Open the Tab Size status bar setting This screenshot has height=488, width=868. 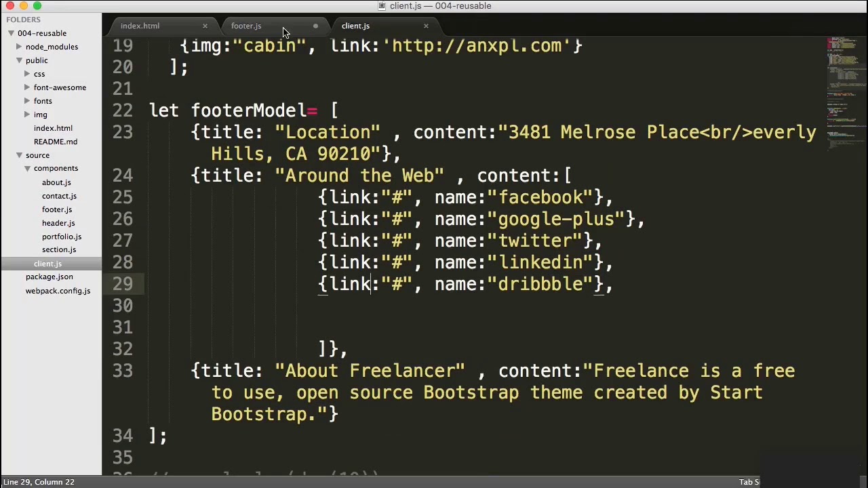(749, 482)
